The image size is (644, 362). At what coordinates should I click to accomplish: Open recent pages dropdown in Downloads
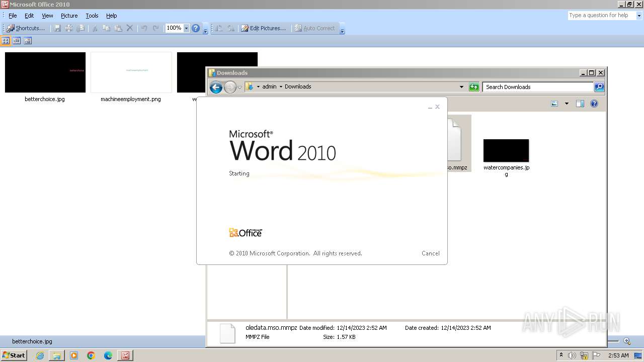[240, 87]
